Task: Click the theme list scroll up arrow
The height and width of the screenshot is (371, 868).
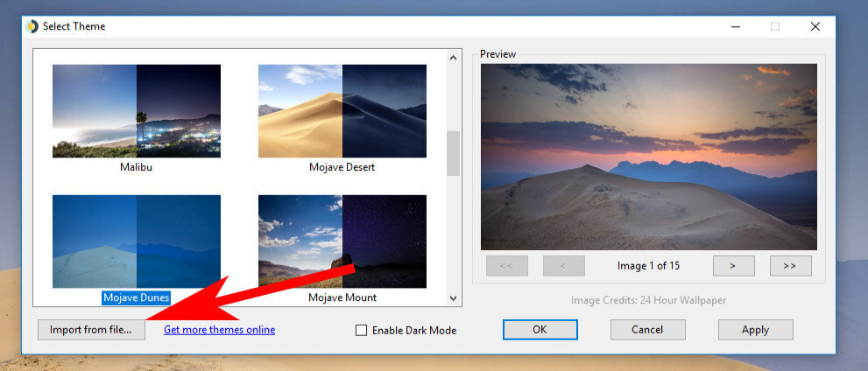Action: [454, 57]
